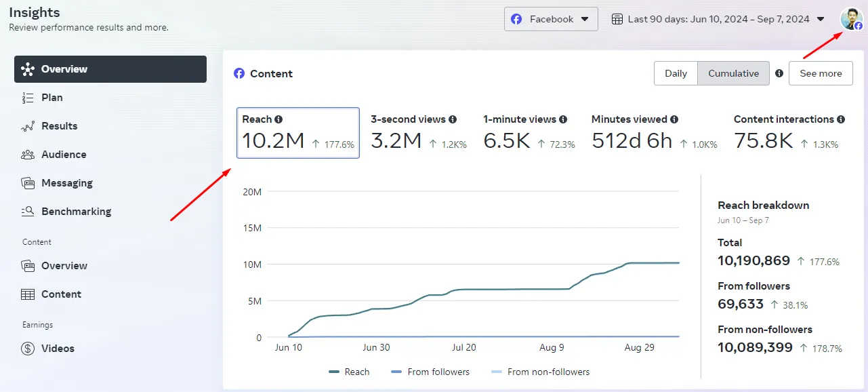Select the Reach metric card
The height and width of the screenshot is (392, 868).
point(298,133)
